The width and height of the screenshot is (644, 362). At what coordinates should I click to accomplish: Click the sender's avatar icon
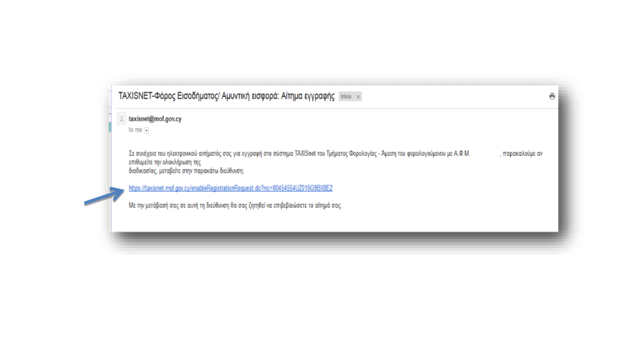point(122,119)
